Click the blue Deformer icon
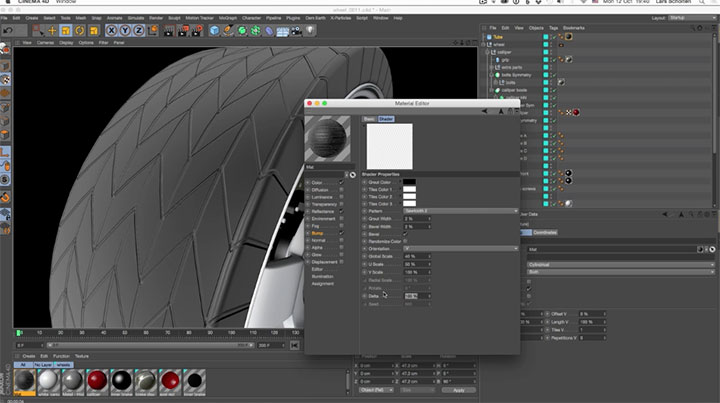 [x=269, y=31]
